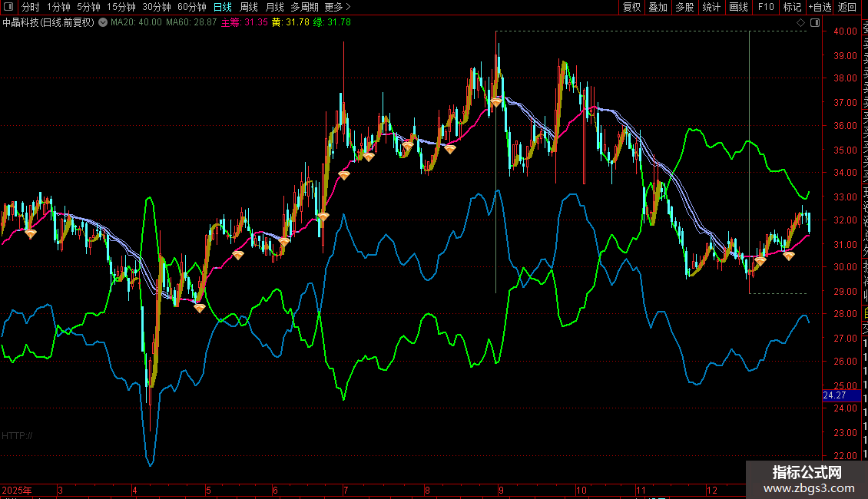Image resolution: width=868 pixels, height=499 pixels.
Task: Toggle the left panel layout icon
Action: pyautogui.click(x=8, y=7)
